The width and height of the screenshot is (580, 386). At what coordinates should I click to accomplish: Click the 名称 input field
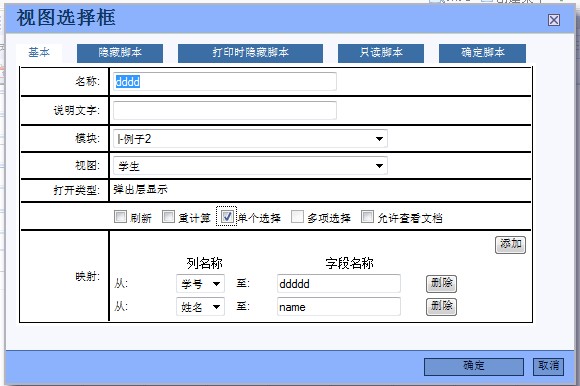pos(225,81)
